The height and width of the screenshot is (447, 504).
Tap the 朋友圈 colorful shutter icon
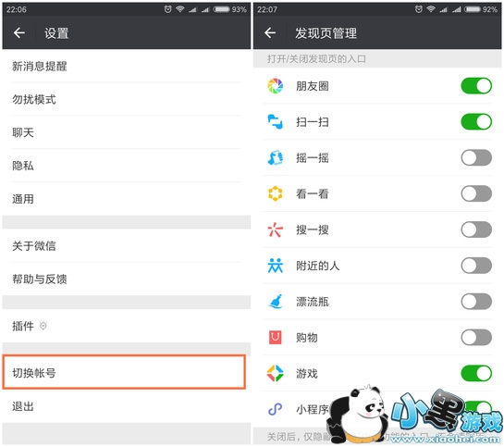[x=276, y=86]
